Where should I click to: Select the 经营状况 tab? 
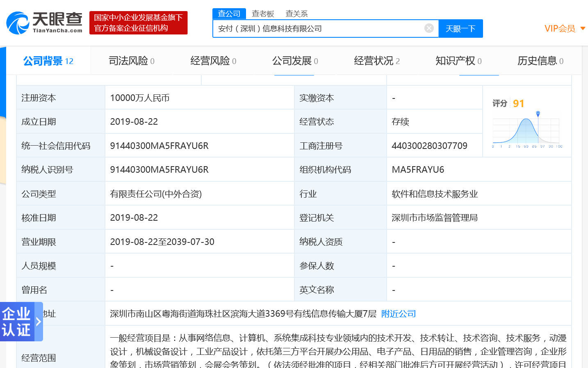click(377, 61)
